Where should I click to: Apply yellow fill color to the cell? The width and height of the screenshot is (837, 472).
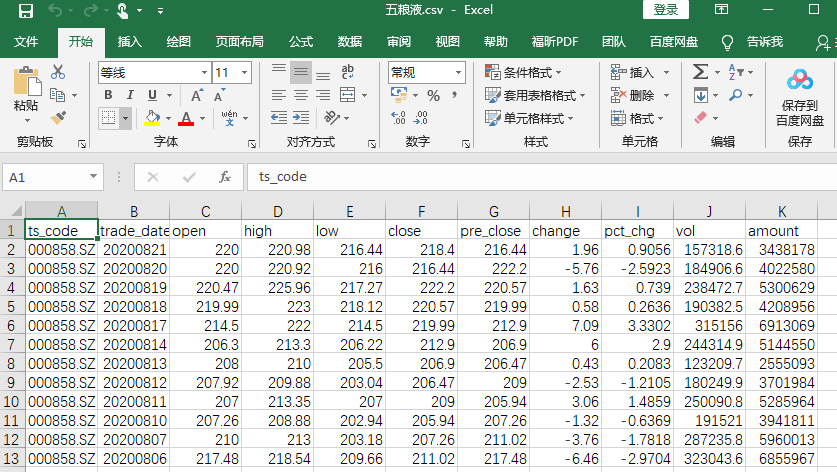[x=152, y=118]
